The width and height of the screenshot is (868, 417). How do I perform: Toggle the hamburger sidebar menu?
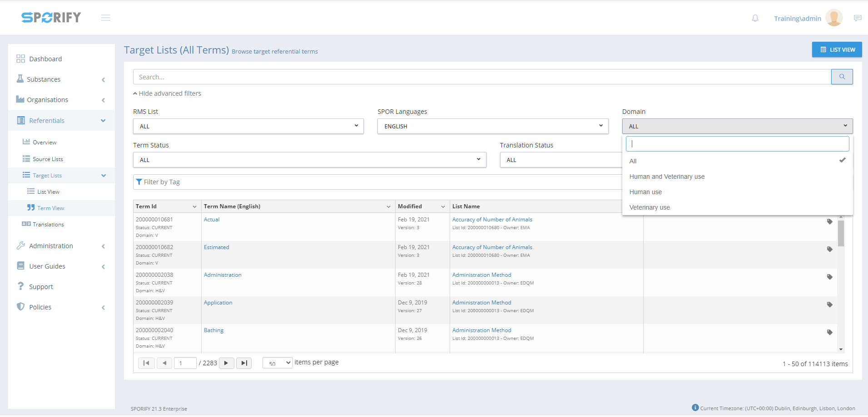[x=106, y=18]
